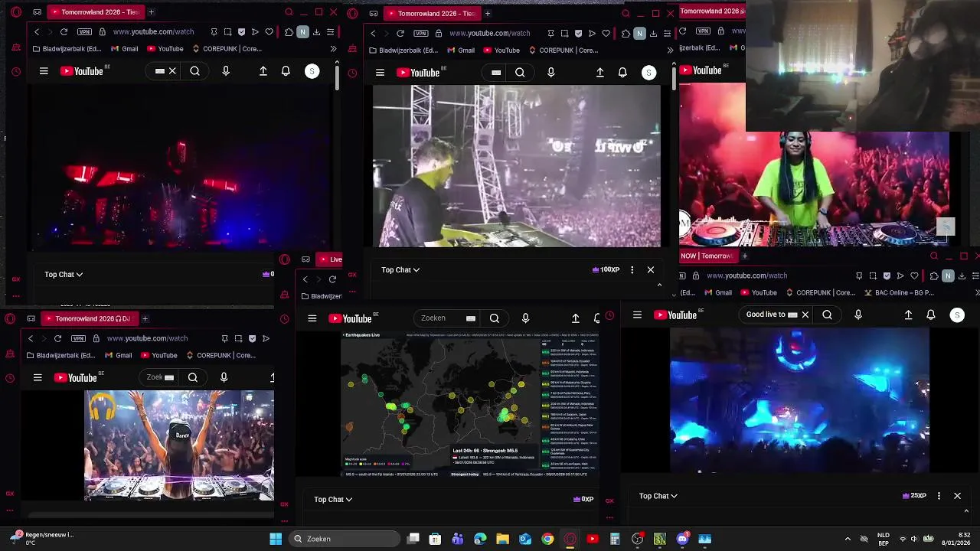This screenshot has height=551, width=980.
Task: Open hamburger menu in top-middle YouTube window
Action: [x=380, y=73]
